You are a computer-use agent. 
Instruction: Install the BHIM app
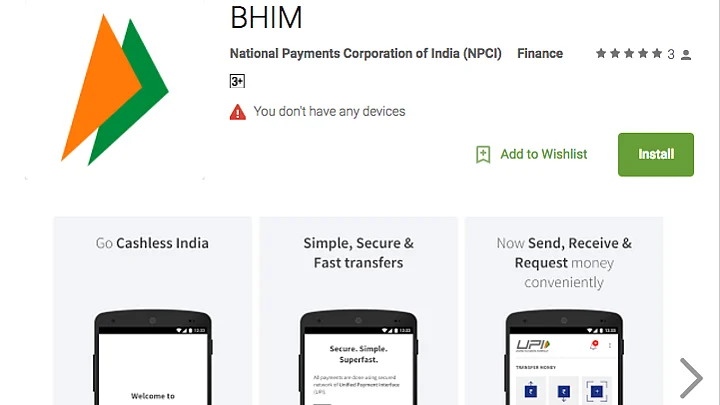point(656,155)
